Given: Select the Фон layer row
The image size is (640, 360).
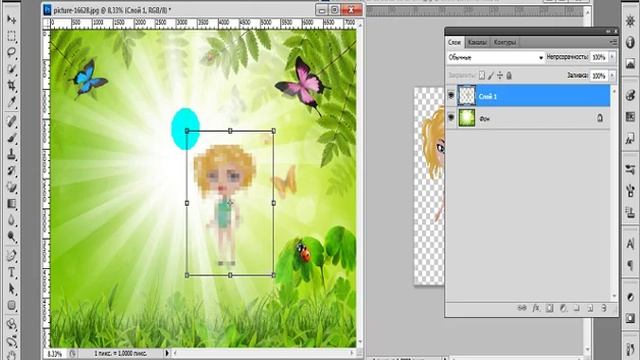Looking at the screenshot, I should [x=528, y=118].
